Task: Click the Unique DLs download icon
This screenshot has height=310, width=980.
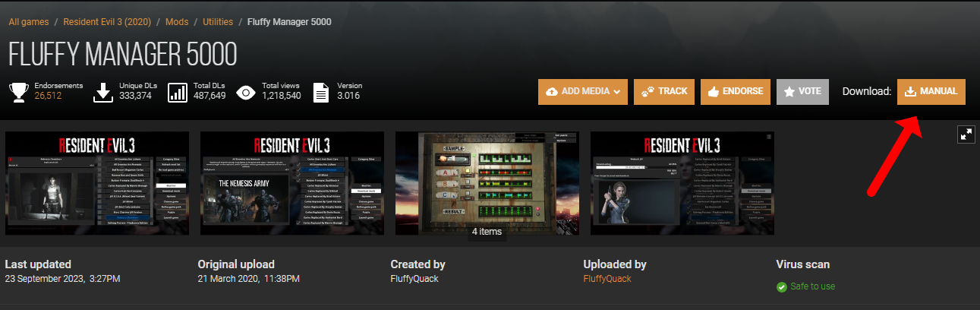Action: (102, 91)
